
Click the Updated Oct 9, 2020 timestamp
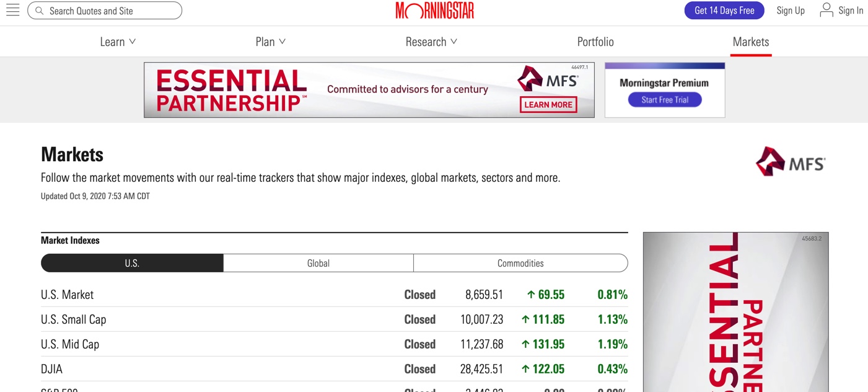click(95, 196)
